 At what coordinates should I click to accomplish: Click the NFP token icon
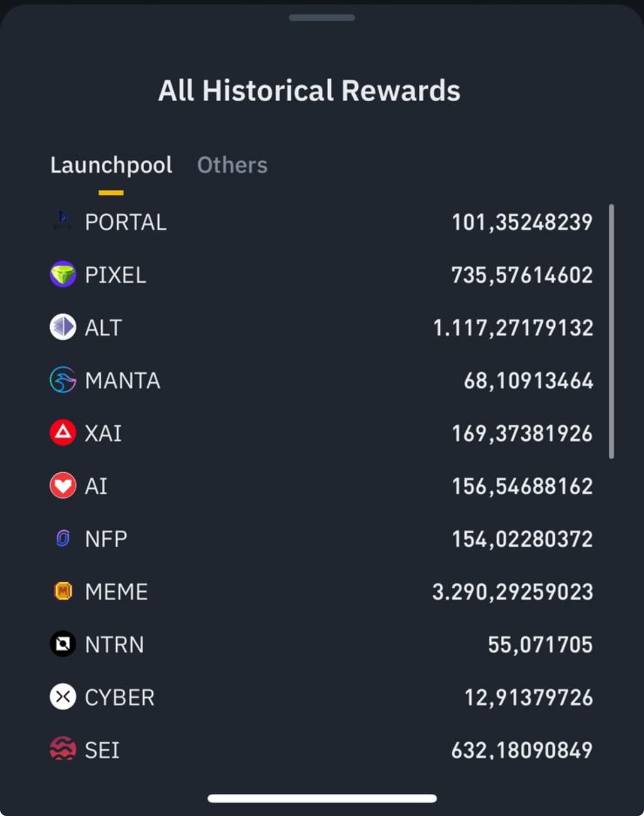point(63,538)
